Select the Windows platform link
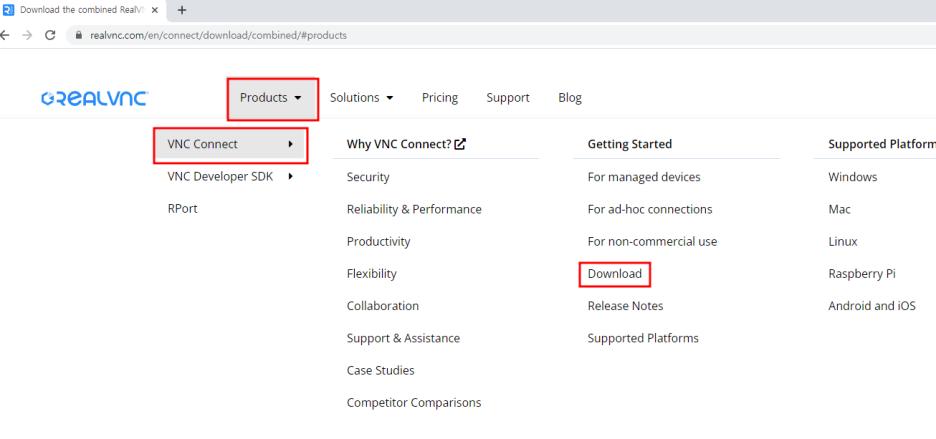Viewport: 936px width, 439px height. (x=853, y=177)
